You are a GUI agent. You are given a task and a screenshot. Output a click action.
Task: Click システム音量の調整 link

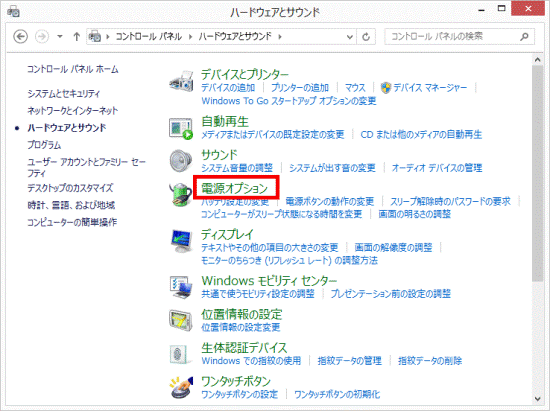(x=237, y=168)
